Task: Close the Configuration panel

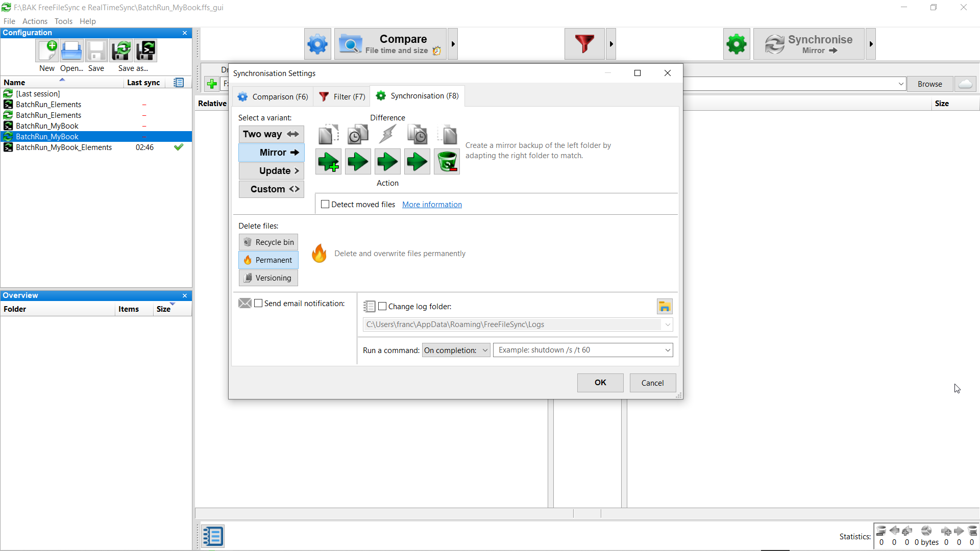Action: (185, 33)
